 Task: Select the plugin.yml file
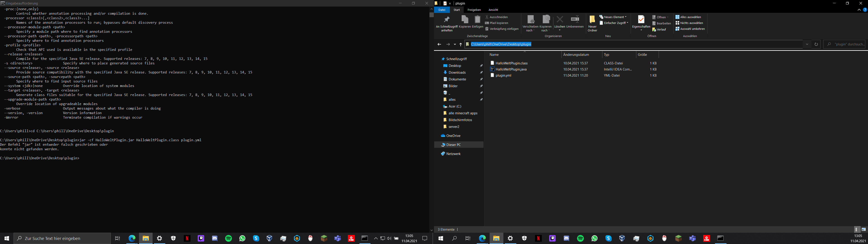(503, 75)
